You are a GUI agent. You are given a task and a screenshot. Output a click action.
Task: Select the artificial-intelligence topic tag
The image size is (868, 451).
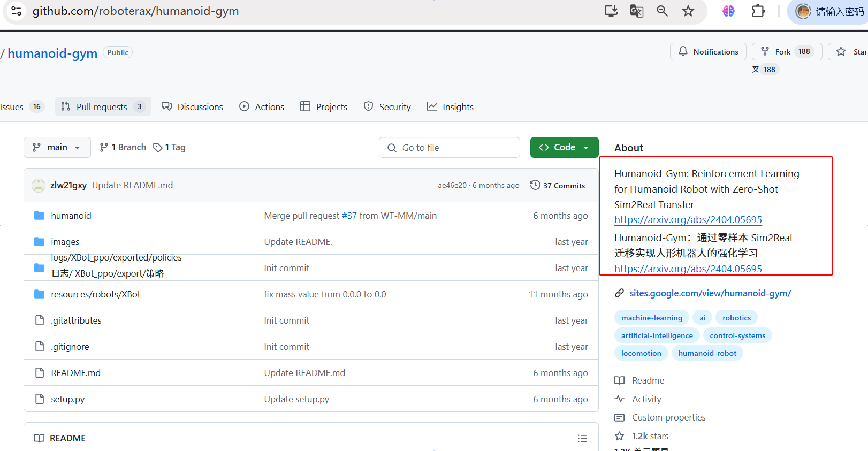[x=657, y=335]
